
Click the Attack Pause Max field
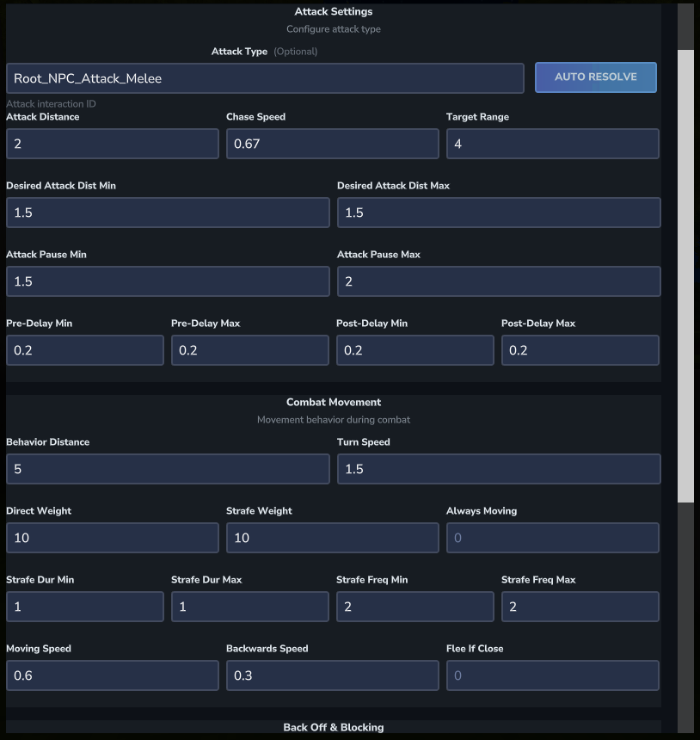click(498, 281)
